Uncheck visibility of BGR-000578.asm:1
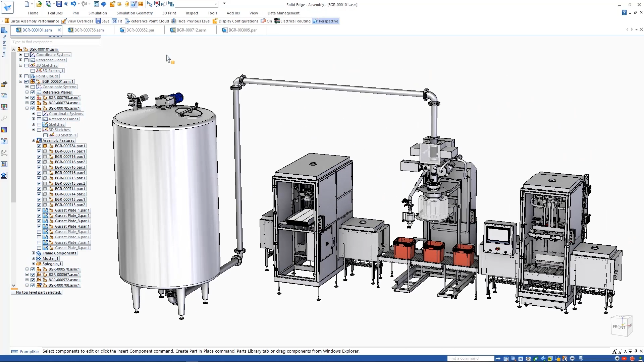The width and height of the screenshot is (644, 362). point(33,269)
